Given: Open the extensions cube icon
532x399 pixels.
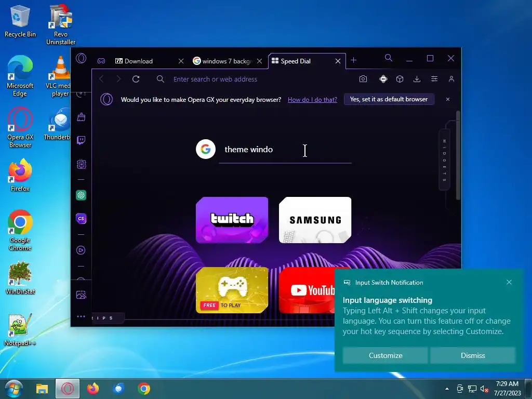Looking at the screenshot, I should click(400, 79).
